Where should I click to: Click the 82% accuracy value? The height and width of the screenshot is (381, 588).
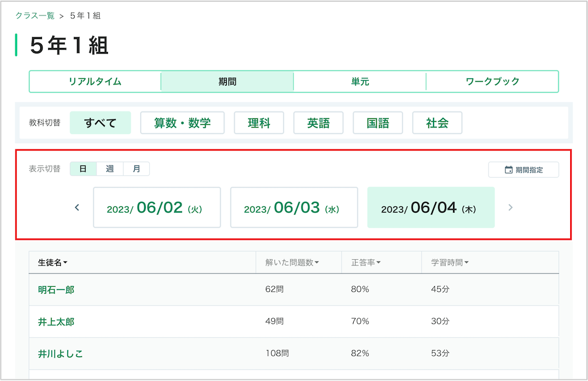pos(360,353)
